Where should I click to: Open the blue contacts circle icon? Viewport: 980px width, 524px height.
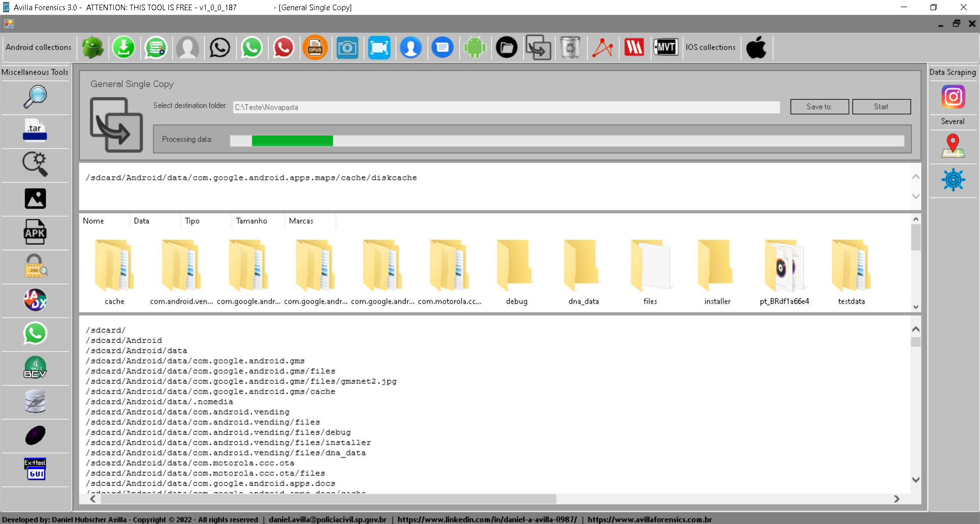[x=411, y=47]
